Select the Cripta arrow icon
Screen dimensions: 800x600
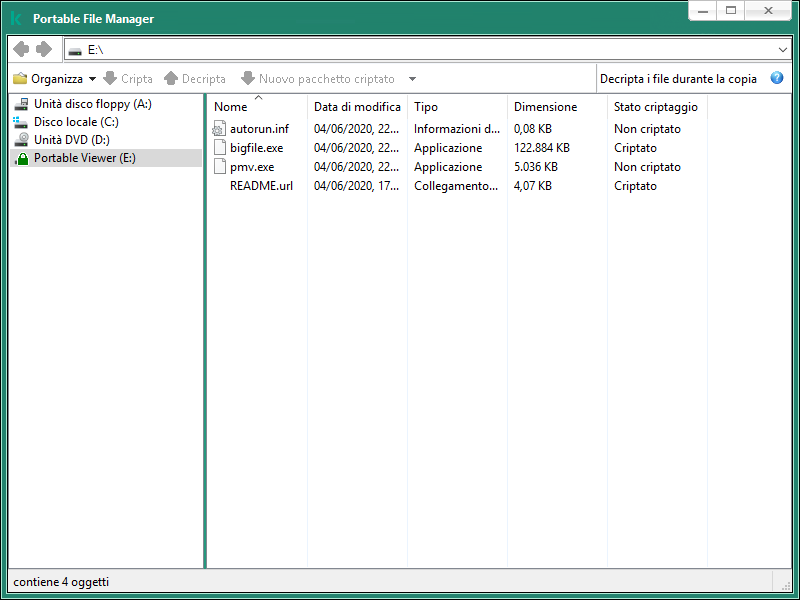point(108,78)
